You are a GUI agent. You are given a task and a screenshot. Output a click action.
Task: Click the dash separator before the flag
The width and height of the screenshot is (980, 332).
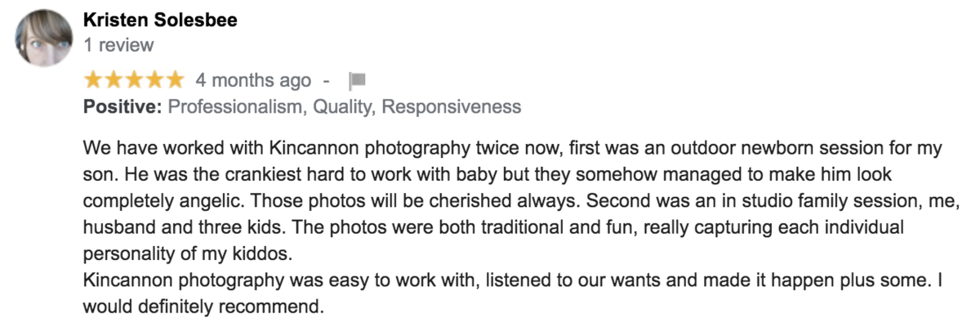coord(327,80)
